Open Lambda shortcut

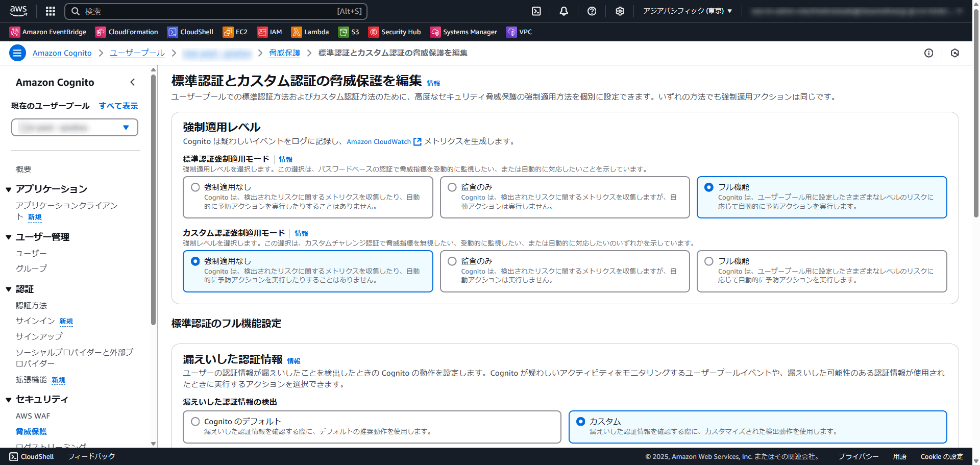click(x=310, y=32)
